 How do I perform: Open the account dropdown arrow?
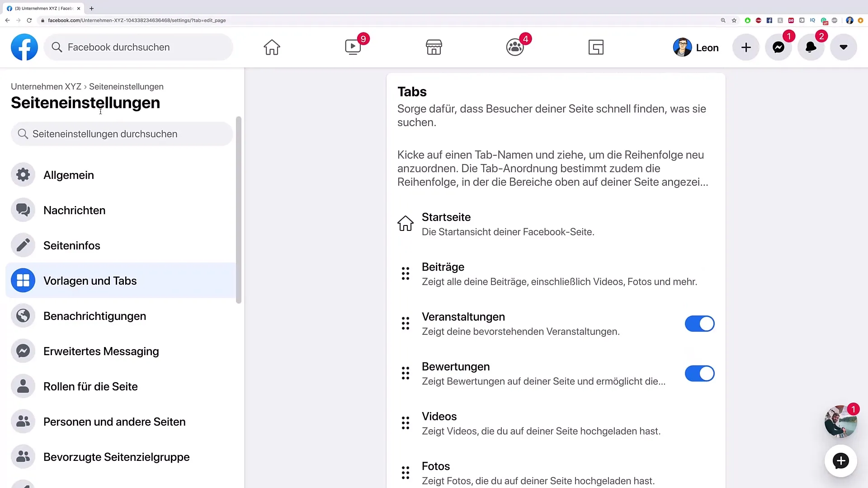(844, 47)
